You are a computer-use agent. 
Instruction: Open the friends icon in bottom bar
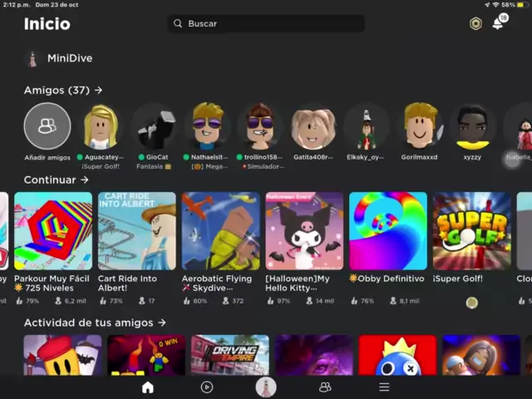(325, 387)
